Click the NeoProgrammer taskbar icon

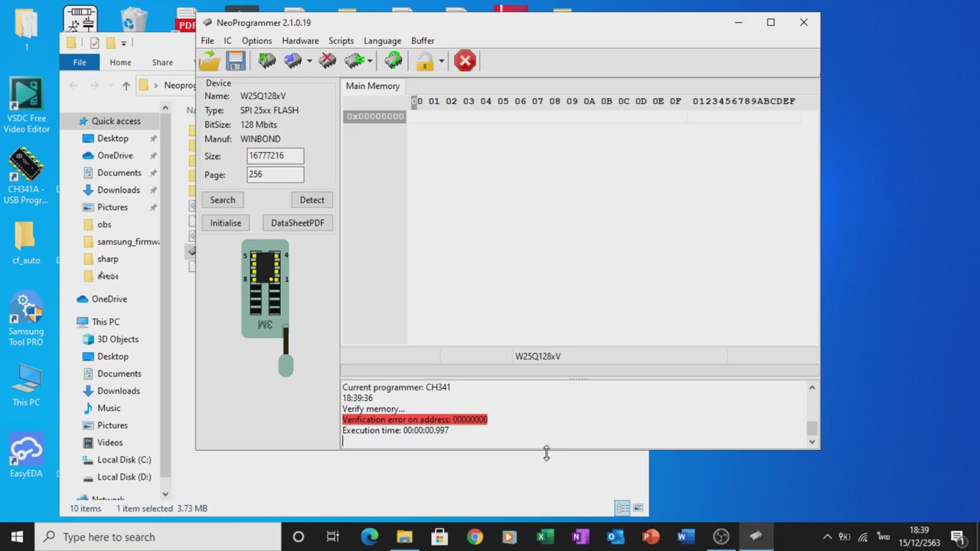click(756, 536)
